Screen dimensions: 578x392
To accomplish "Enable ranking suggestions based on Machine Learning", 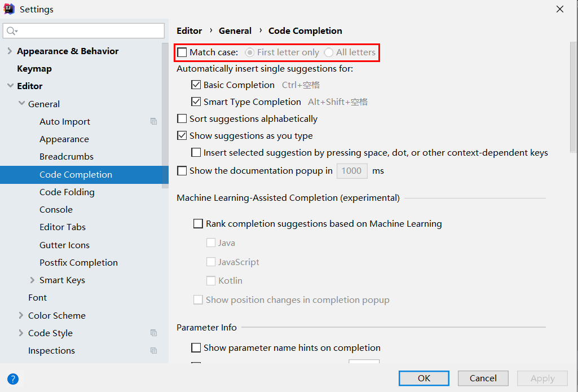I will point(198,224).
